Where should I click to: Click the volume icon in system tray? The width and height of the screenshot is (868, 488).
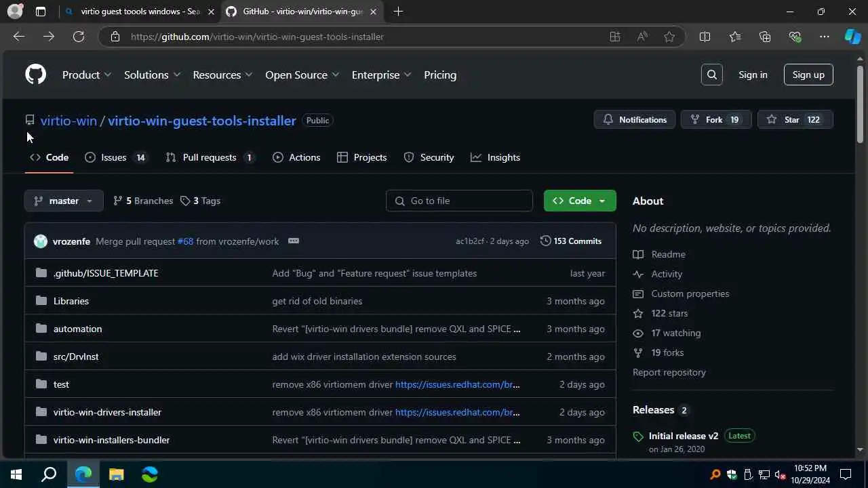[x=780, y=474]
